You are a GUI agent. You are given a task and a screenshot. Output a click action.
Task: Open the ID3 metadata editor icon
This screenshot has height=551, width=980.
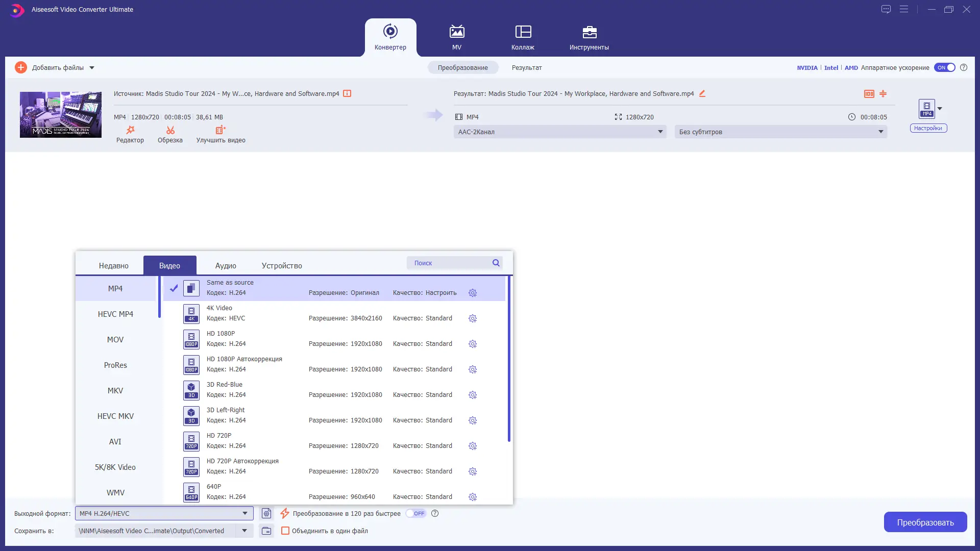tap(869, 94)
